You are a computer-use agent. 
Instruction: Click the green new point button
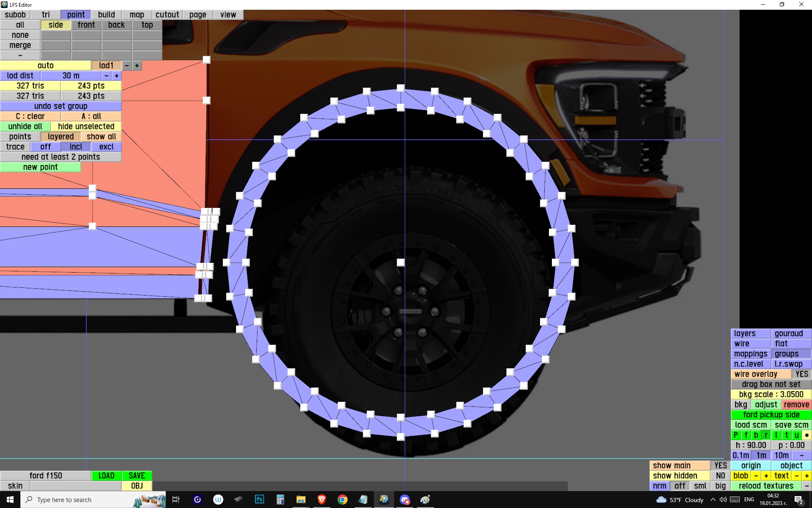click(x=40, y=167)
